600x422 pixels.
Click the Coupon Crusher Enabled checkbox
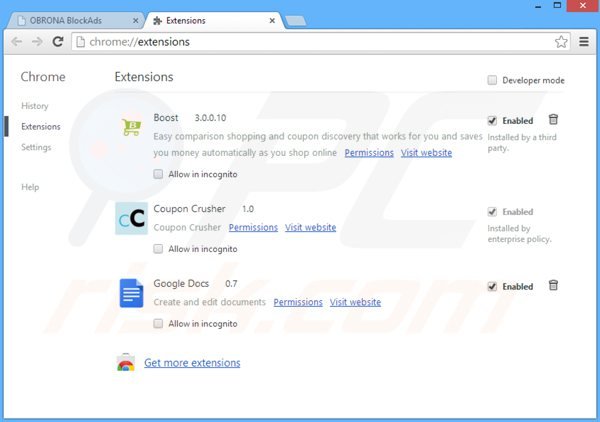[x=492, y=212]
